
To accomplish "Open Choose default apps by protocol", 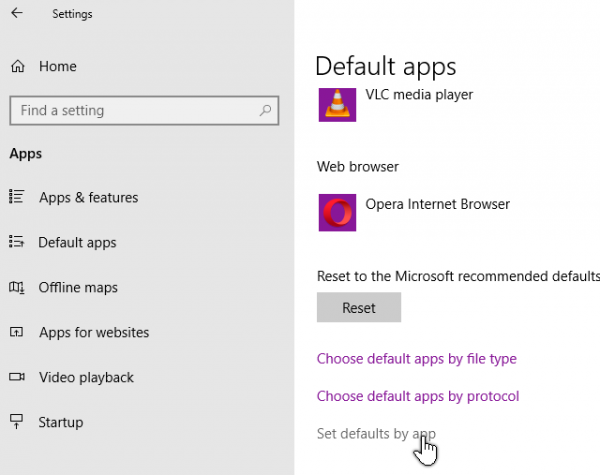I will 418,397.
